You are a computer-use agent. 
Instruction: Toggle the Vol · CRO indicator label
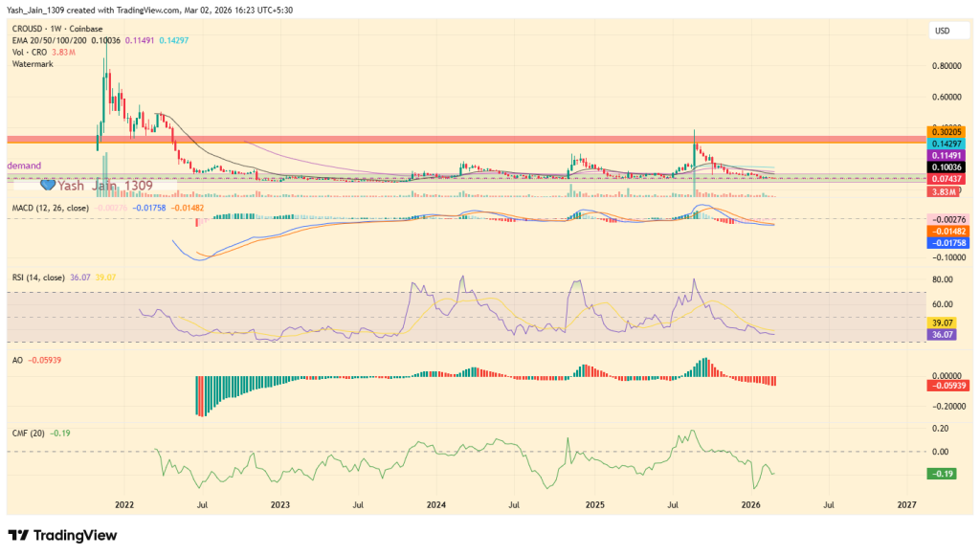pos(29,53)
